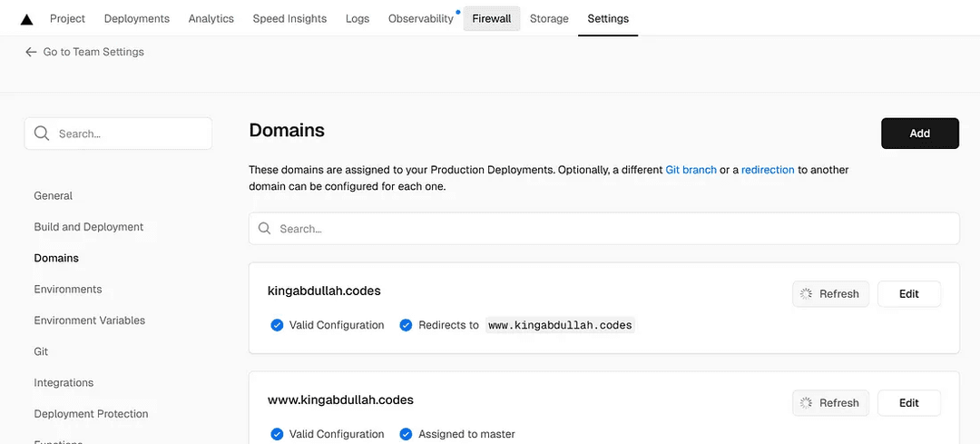Click the magnifier icon in domains search
Viewport: 980px width, 444px height.
(x=264, y=228)
